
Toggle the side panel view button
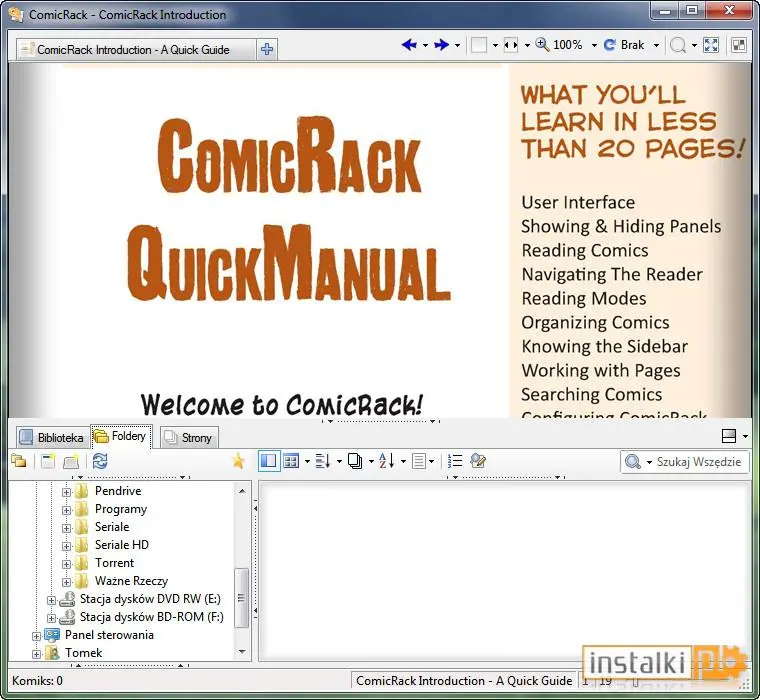click(269, 461)
